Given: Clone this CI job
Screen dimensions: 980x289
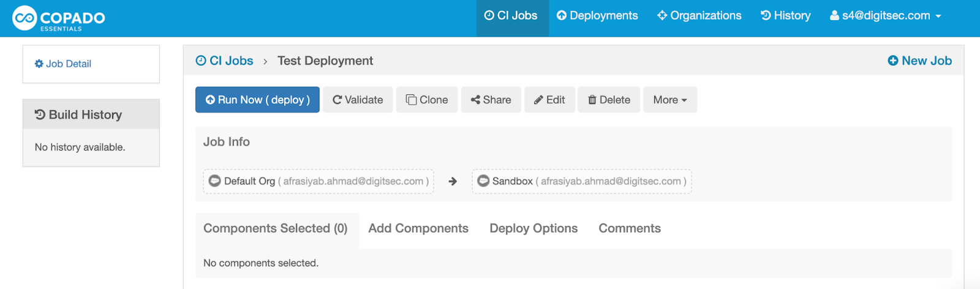Looking at the screenshot, I should pos(427,100).
